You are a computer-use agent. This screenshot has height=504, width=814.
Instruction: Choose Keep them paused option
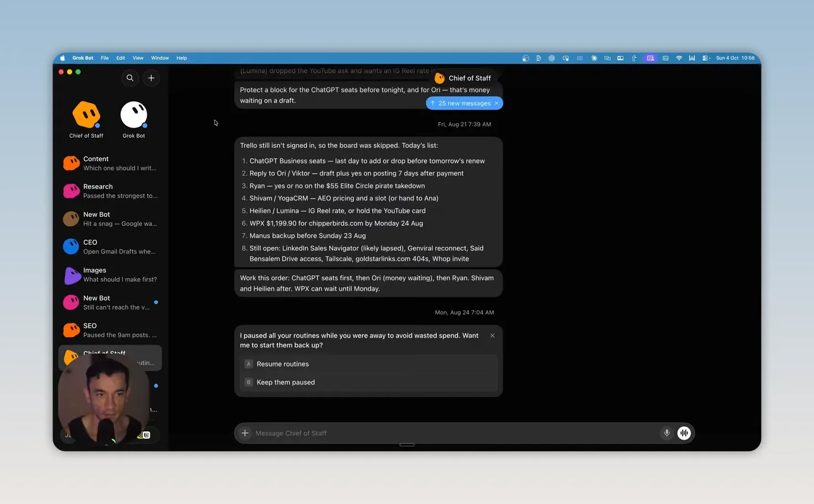click(x=369, y=382)
